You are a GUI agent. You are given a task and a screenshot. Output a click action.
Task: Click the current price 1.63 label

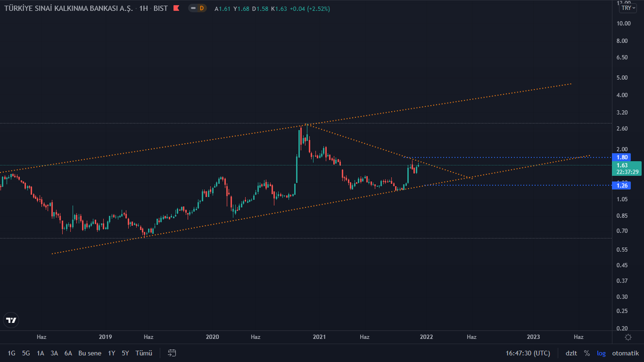coord(627,168)
